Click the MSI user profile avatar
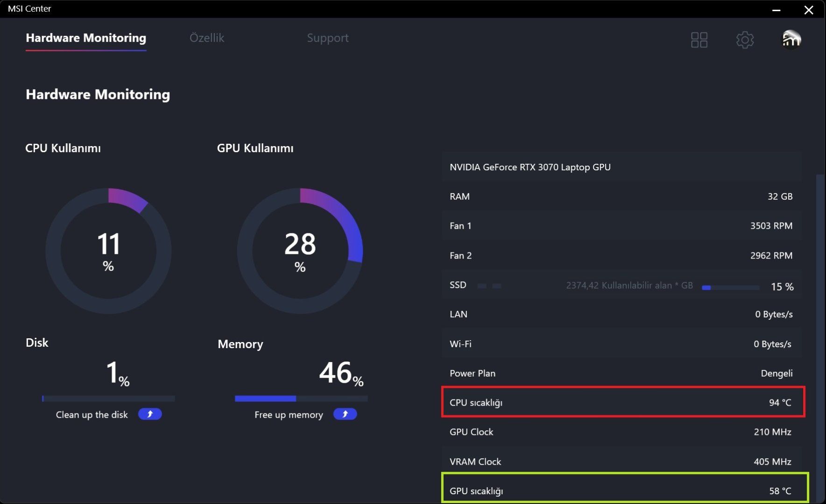Screen dimensions: 826x504 (791, 40)
